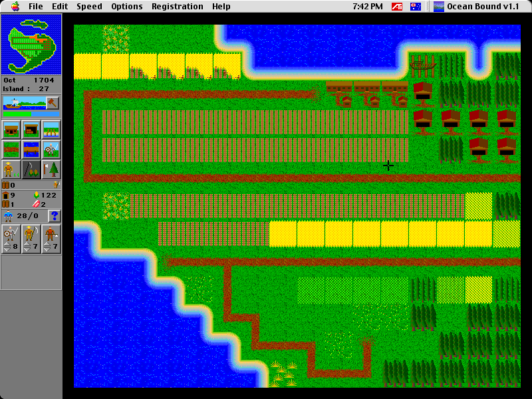Click the blue question mark help button
The width and height of the screenshot is (532, 399).
(x=55, y=215)
